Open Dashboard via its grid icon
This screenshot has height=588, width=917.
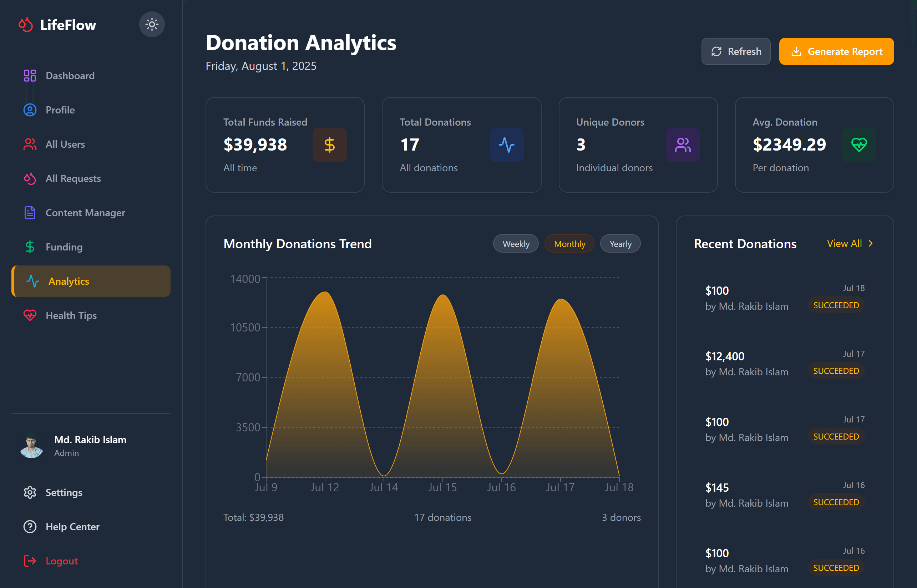pyautogui.click(x=30, y=76)
